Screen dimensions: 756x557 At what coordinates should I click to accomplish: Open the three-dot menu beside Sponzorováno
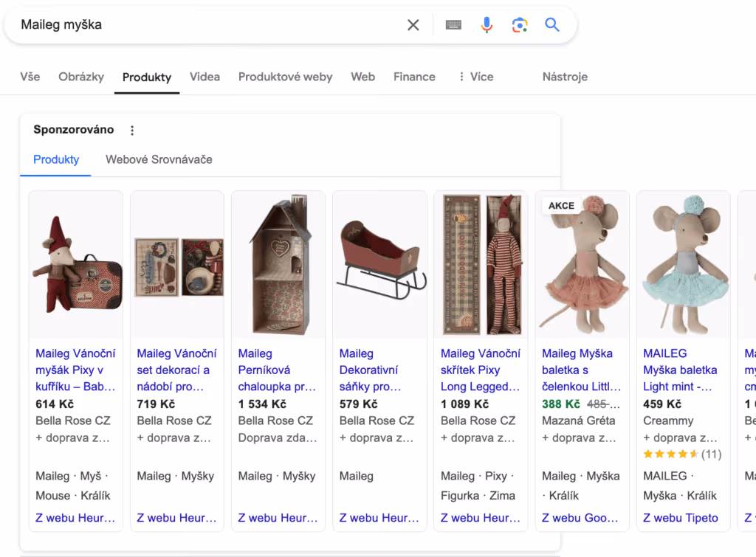(x=132, y=130)
